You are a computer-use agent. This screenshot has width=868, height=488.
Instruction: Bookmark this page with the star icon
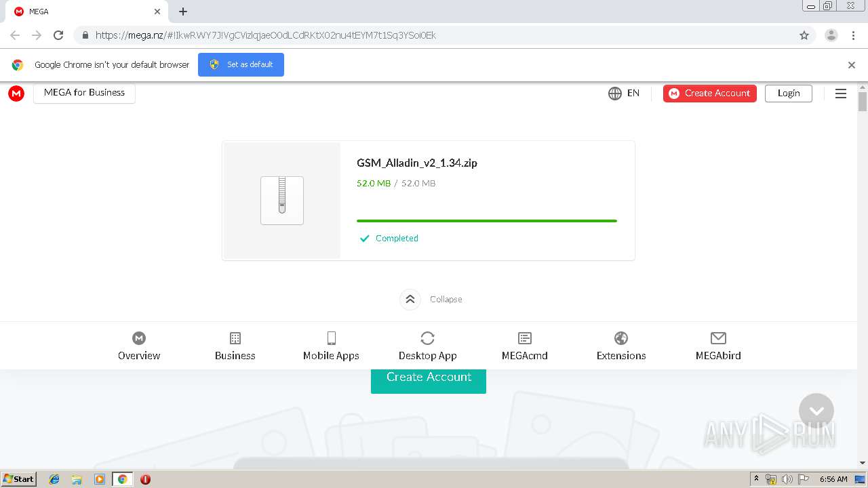(804, 35)
